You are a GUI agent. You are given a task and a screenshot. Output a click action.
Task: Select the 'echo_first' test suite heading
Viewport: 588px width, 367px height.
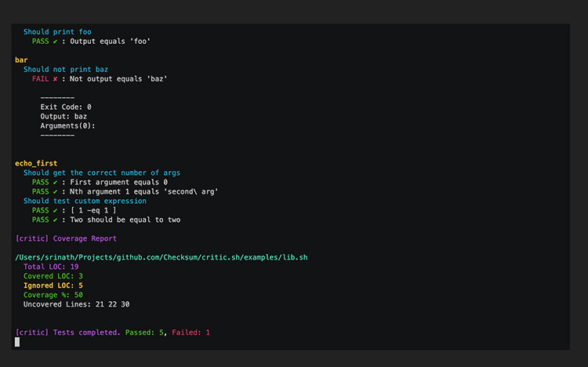[36, 163]
